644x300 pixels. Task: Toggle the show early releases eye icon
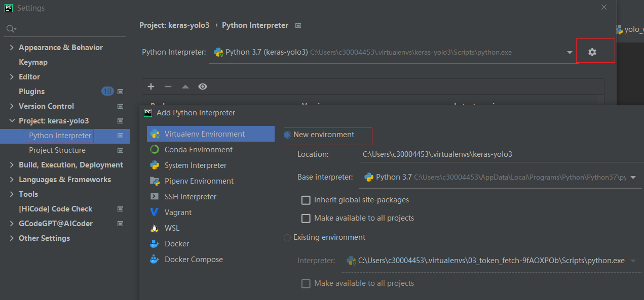[203, 87]
